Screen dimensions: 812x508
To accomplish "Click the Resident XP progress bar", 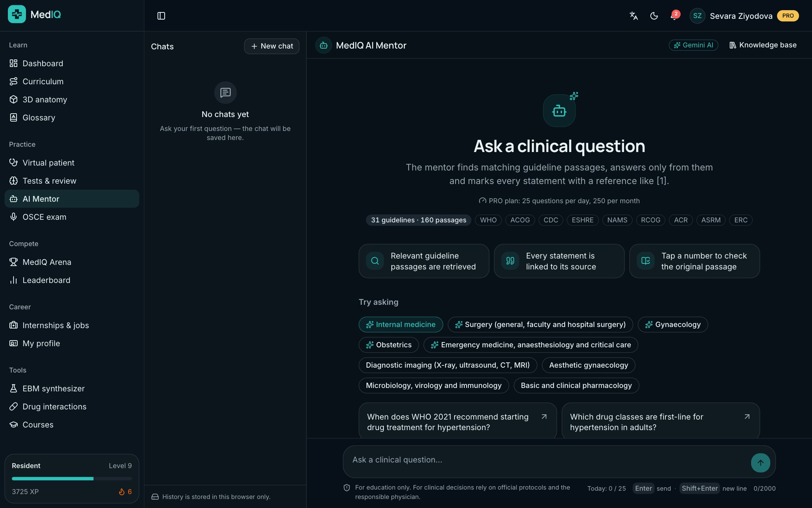I will coord(72,479).
